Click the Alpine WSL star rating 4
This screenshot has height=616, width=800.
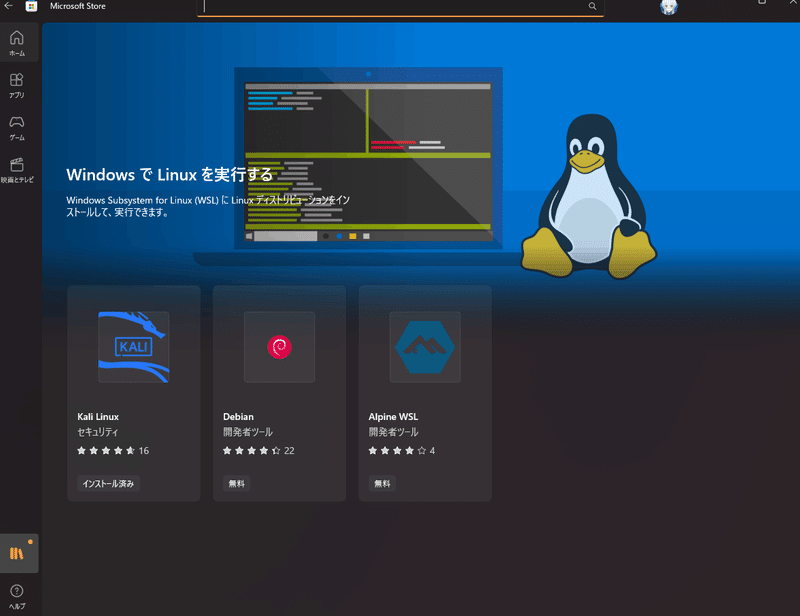402,451
